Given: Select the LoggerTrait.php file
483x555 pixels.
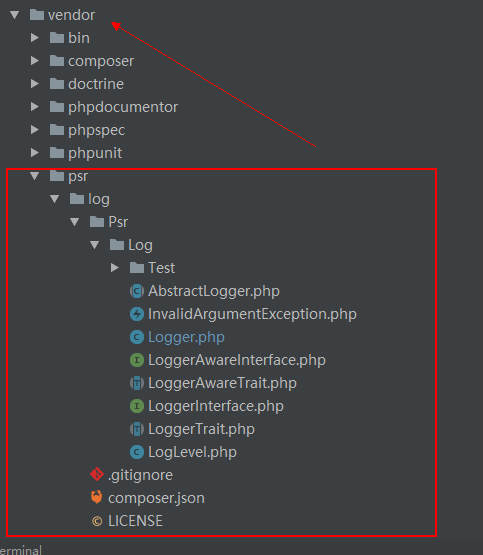Looking at the screenshot, I should coord(192,429).
